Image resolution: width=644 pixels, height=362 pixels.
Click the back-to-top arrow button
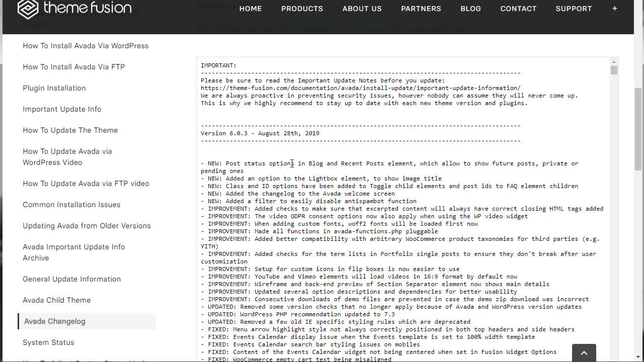[584, 353]
